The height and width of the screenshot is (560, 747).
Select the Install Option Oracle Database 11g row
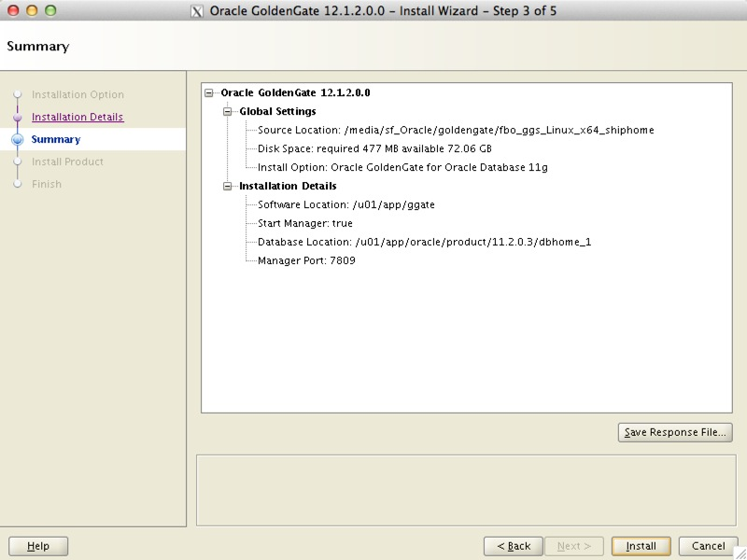(x=402, y=167)
